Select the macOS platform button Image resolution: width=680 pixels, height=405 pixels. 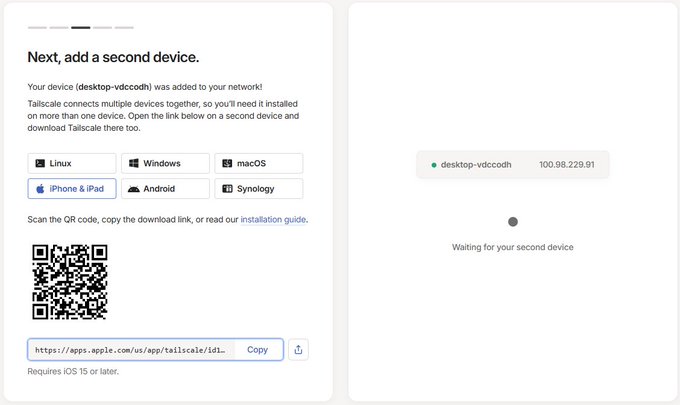coord(259,163)
